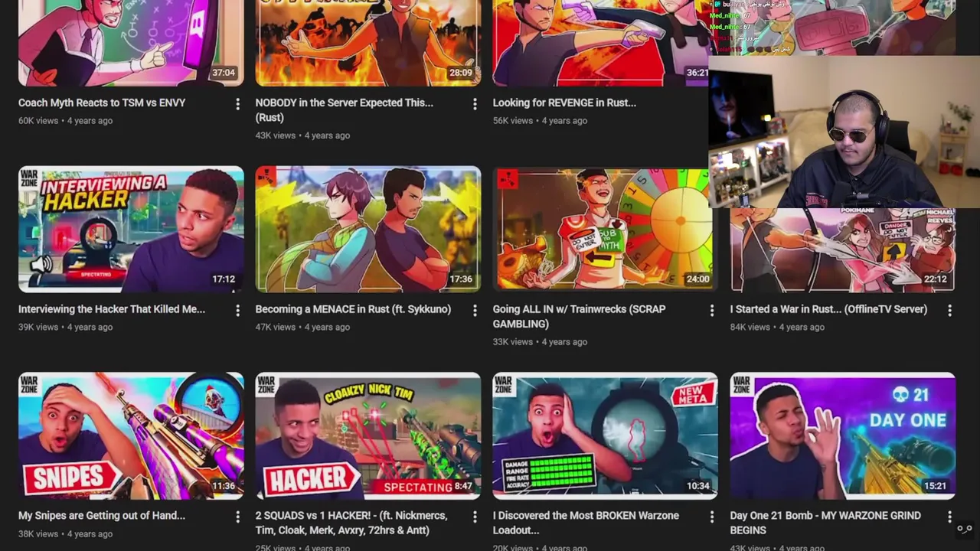
Task: Open options menu for Coach Myth Reacts video
Action: (x=237, y=104)
